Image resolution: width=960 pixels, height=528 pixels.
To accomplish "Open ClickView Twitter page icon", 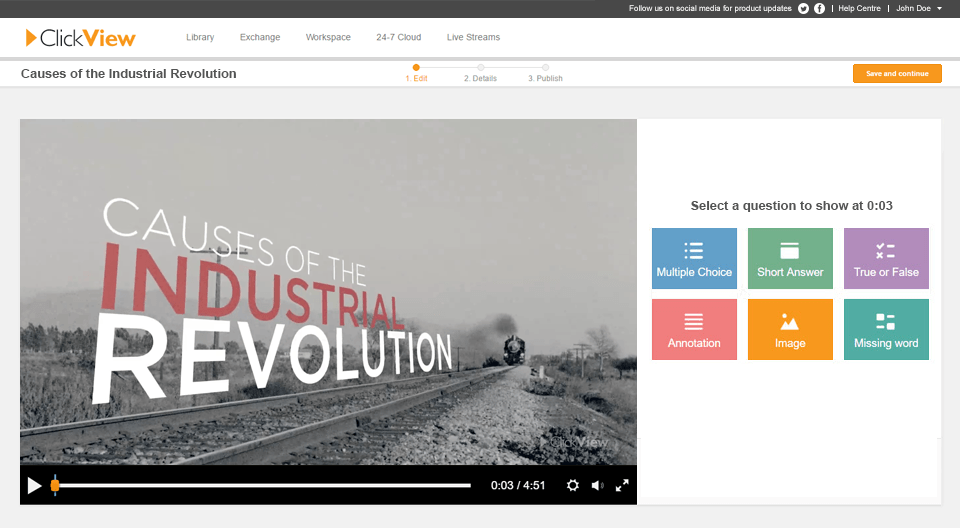I will (803, 8).
